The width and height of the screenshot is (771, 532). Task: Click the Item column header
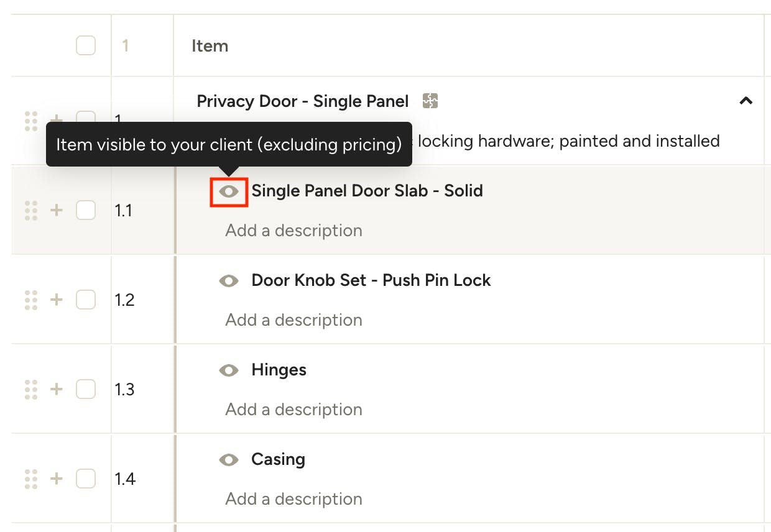210,46
